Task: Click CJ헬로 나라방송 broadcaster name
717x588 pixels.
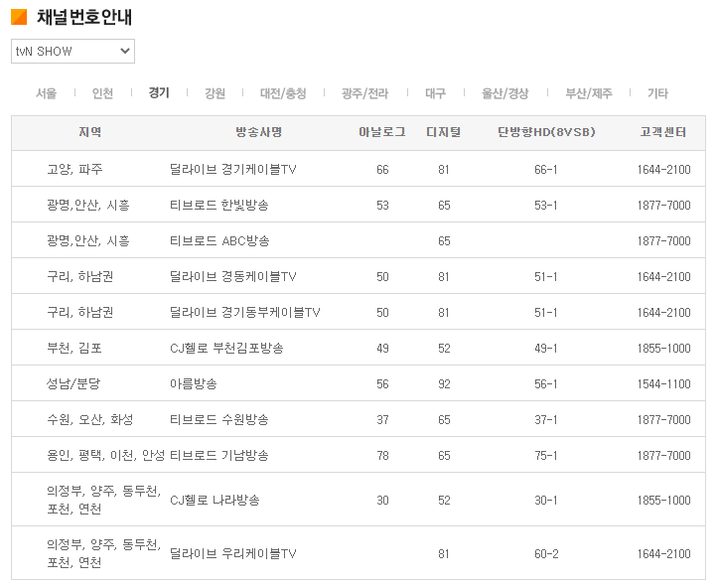Action: point(215,501)
